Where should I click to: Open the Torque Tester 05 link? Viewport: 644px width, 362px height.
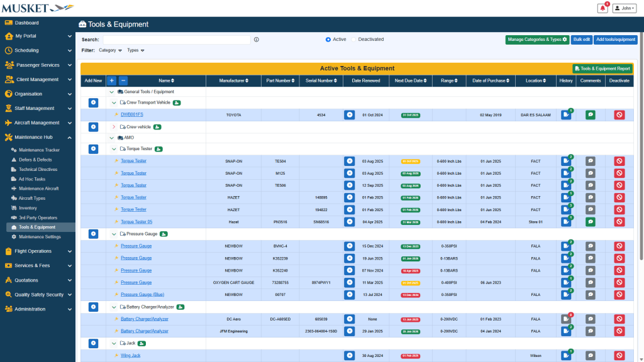tap(136, 222)
